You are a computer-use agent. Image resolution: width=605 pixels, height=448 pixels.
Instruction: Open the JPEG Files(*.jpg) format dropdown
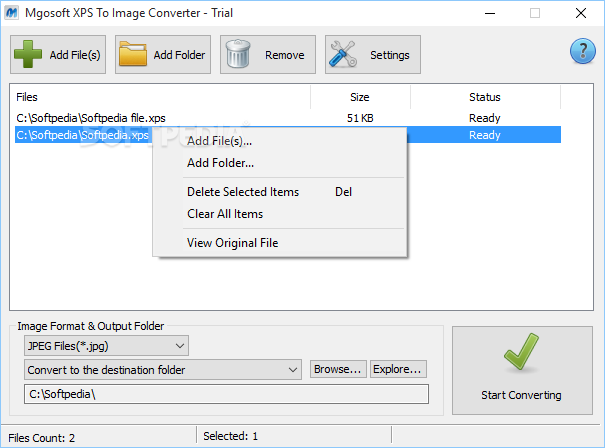[106, 346]
